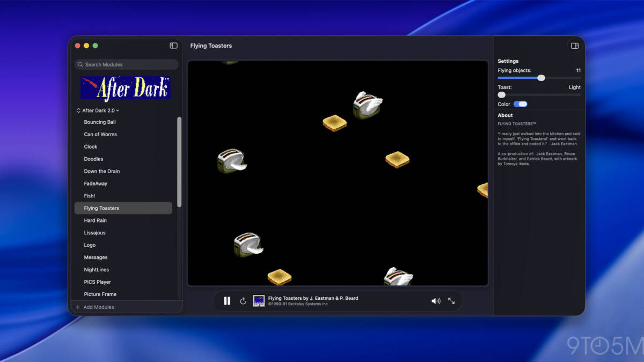Click the Flying Toasters preview area

338,173
